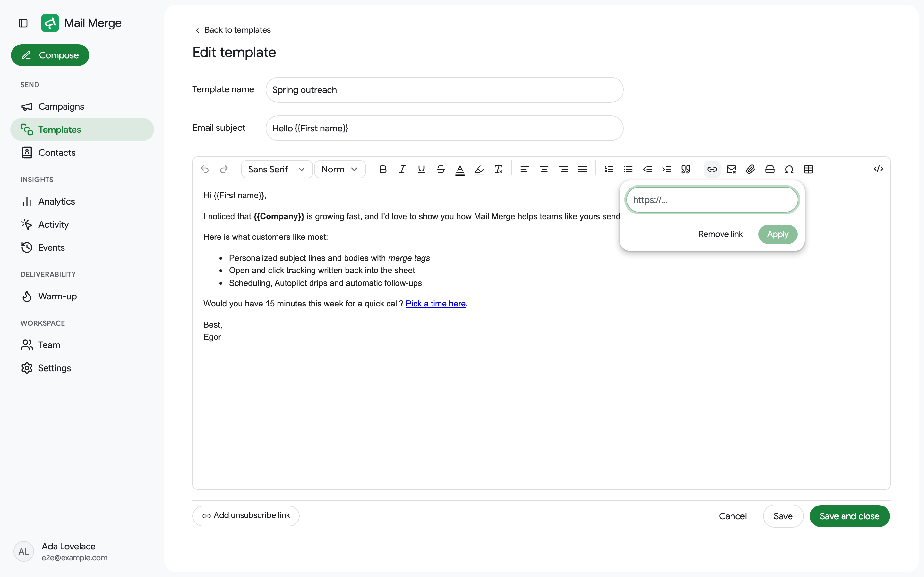Toggle the numbered list

point(609,169)
